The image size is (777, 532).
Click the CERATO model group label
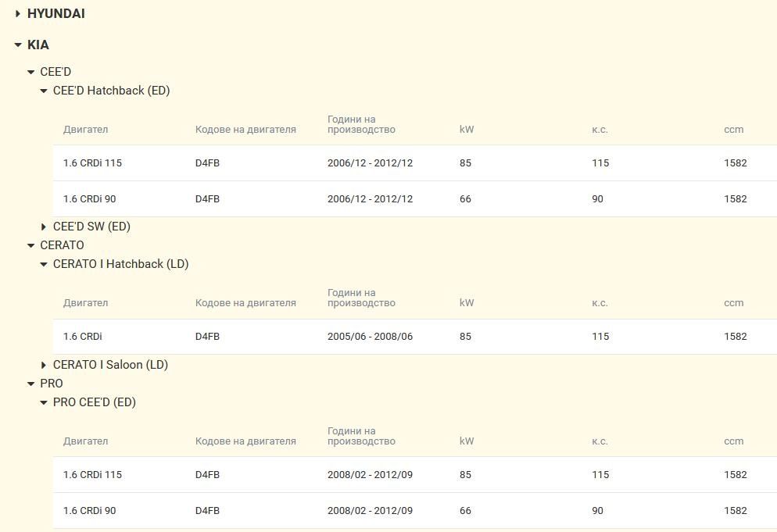click(62, 245)
